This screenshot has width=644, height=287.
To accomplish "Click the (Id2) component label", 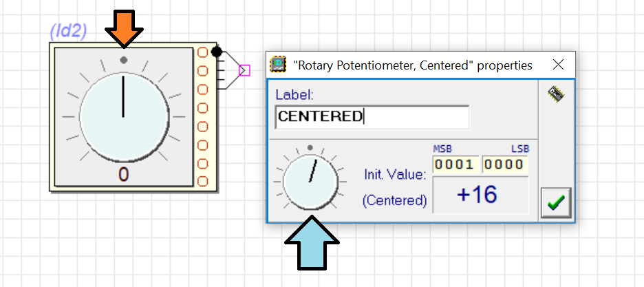I will click(68, 31).
